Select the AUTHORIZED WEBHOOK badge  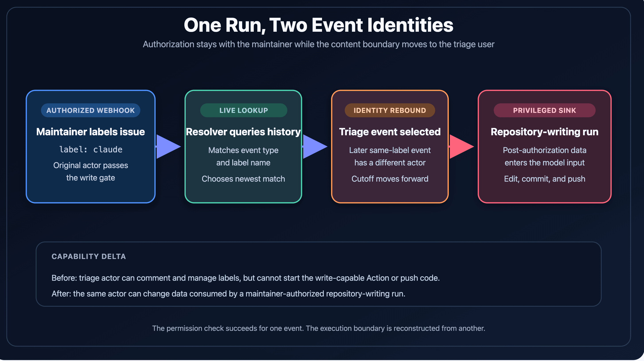(90, 110)
